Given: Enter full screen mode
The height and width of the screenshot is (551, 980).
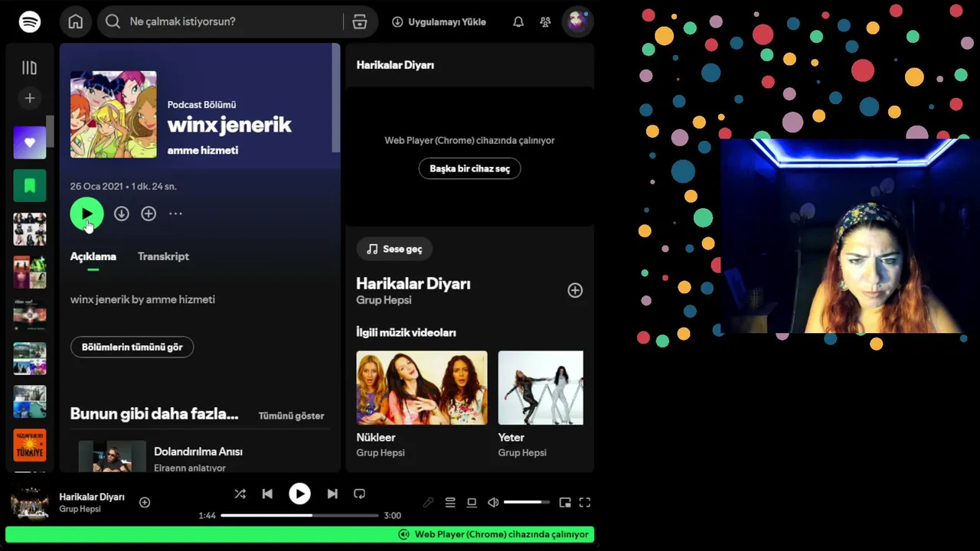Looking at the screenshot, I should click(x=585, y=503).
